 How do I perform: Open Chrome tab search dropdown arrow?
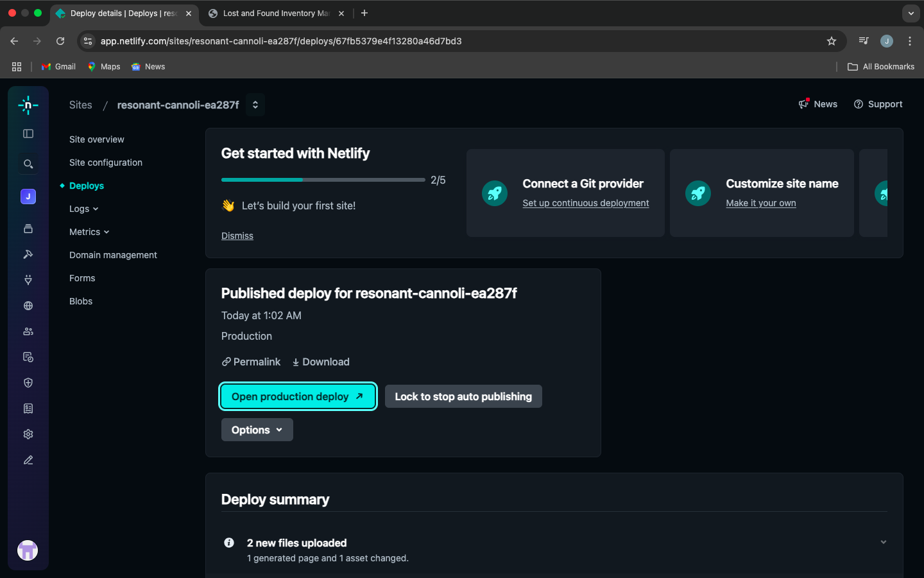tap(911, 13)
